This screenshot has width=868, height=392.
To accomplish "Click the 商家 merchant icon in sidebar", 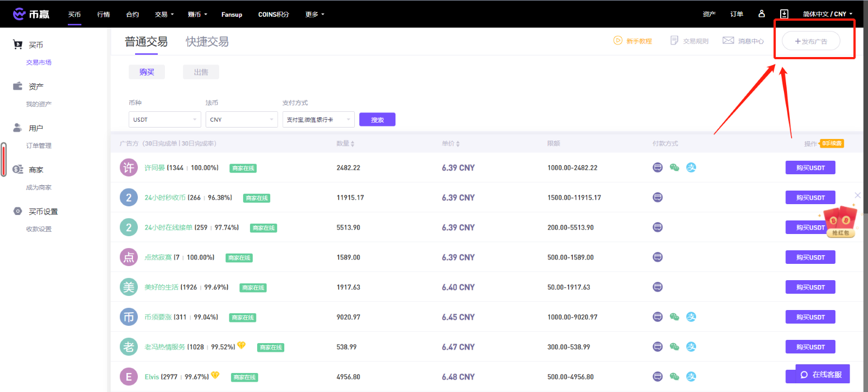I will (x=18, y=169).
